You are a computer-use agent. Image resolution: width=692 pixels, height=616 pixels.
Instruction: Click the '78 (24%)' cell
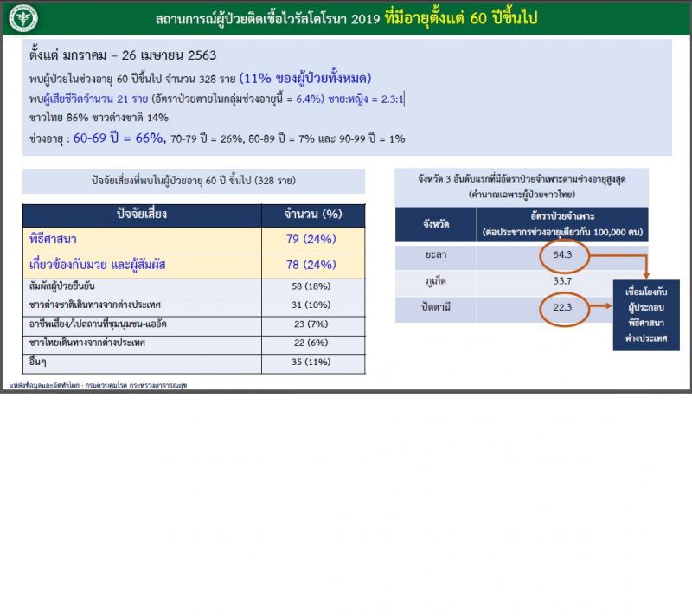pos(311,265)
